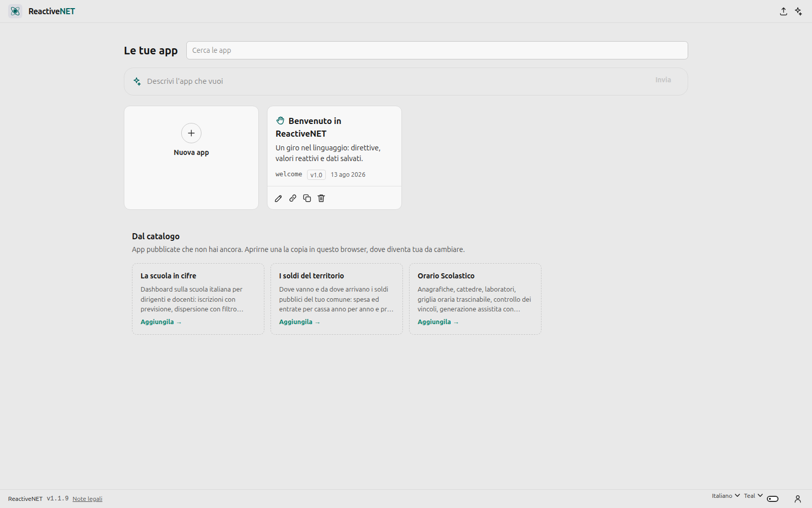Open the Benvenuto in ReactiveNET app title

309,127
